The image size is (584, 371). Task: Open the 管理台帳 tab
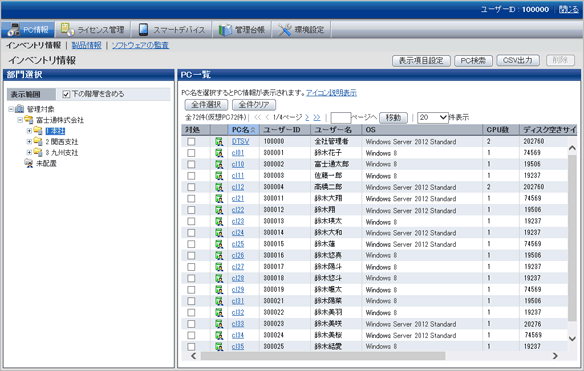(242, 29)
